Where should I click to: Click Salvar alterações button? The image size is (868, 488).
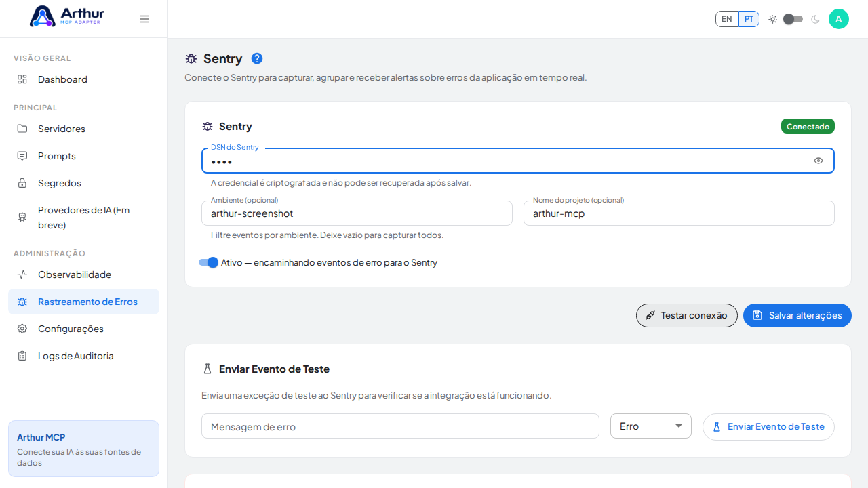797,315
